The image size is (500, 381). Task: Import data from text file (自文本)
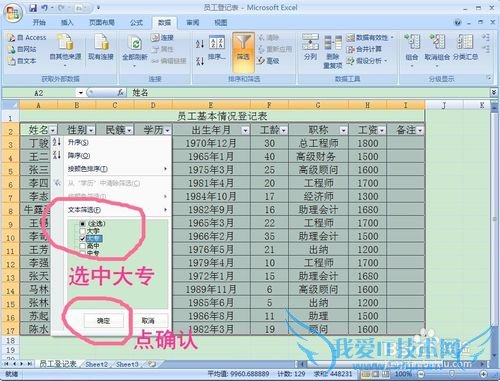coord(22,61)
